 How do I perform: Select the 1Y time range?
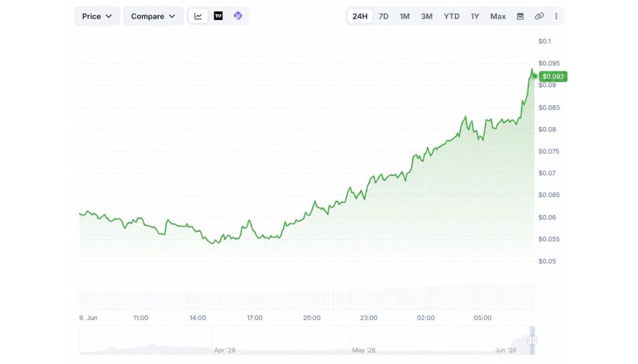(x=475, y=16)
